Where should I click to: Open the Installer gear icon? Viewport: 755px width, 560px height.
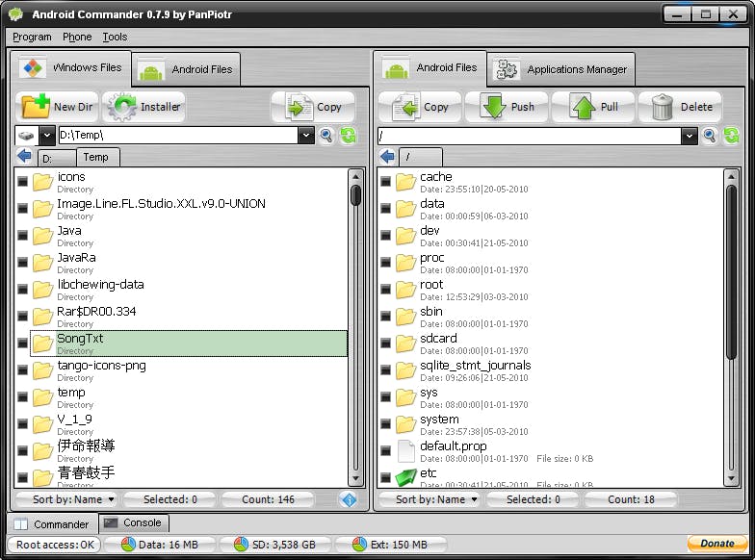pyautogui.click(x=121, y=107)
